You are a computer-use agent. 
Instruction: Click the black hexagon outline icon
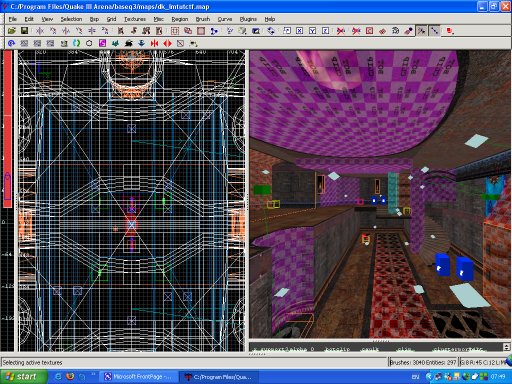pyautogui.click(x=89, y=43)
